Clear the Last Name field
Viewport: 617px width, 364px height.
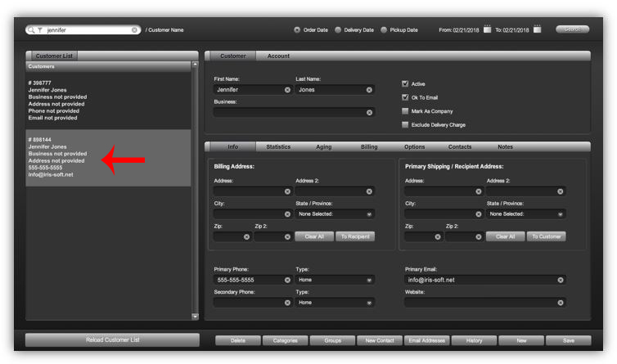coord(369,90)
